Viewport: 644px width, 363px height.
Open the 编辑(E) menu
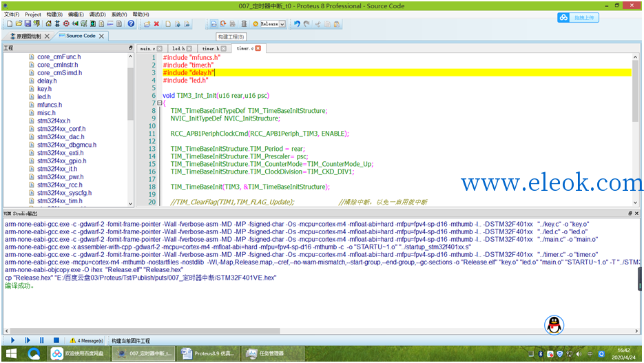(x=76, y=14)
